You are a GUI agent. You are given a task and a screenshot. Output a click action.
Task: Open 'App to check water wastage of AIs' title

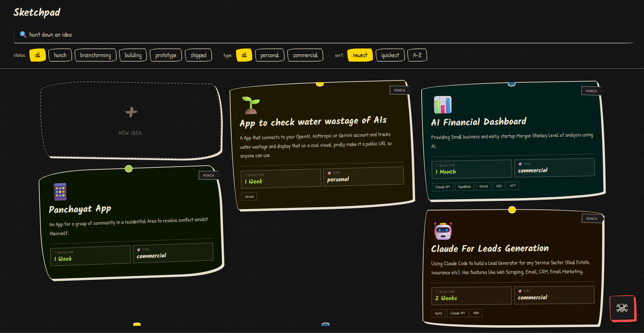click(x=313, y=122)
